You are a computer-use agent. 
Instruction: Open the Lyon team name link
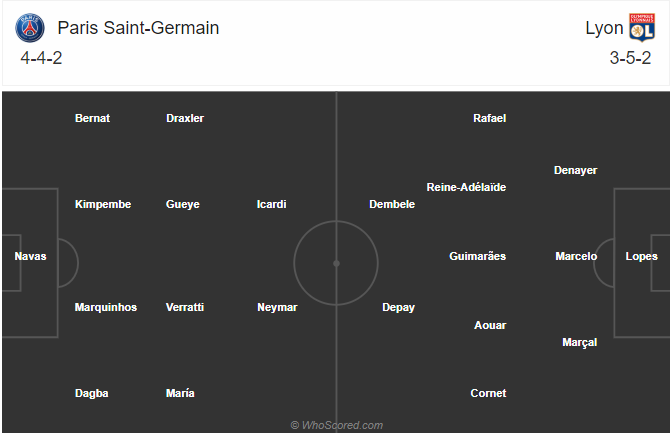[x=604, y=28]
